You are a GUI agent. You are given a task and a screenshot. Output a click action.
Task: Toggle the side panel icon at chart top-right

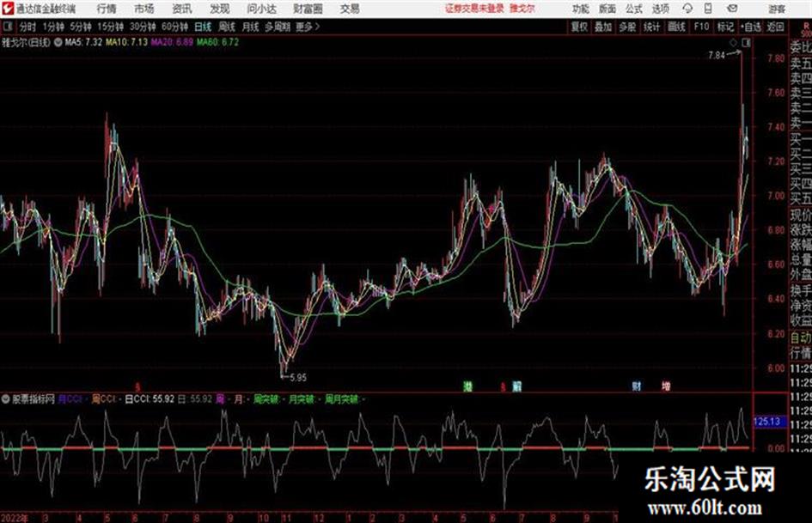(746, 43)
